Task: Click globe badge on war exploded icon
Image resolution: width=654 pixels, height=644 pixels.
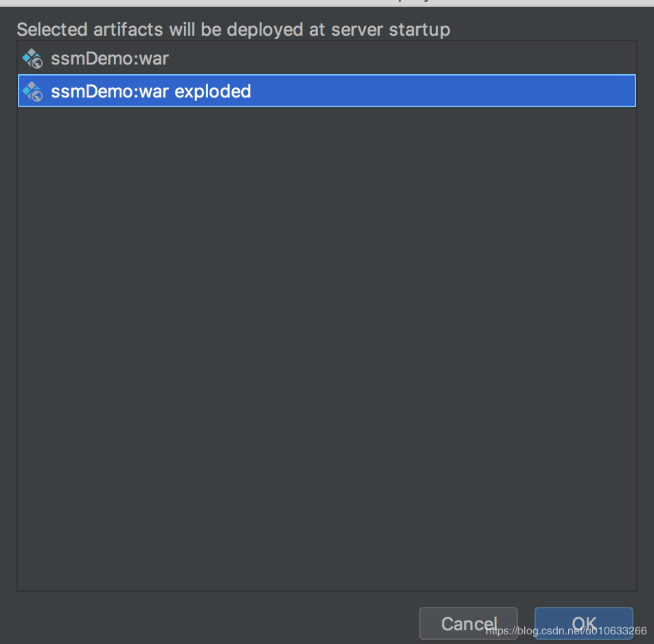Action: (x=37, y=96)
